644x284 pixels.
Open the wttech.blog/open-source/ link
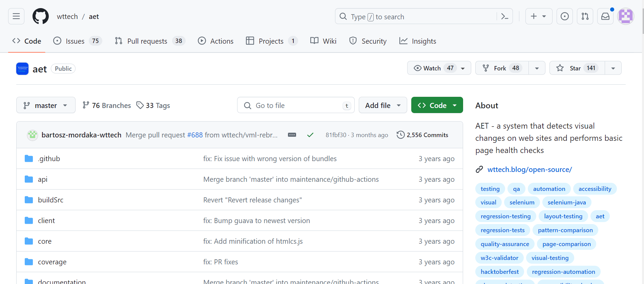[529, 169]
